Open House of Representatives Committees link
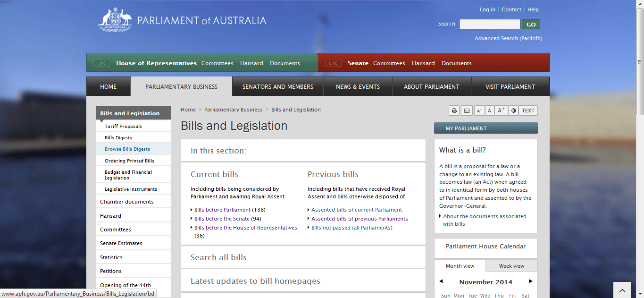 (217, 63)
